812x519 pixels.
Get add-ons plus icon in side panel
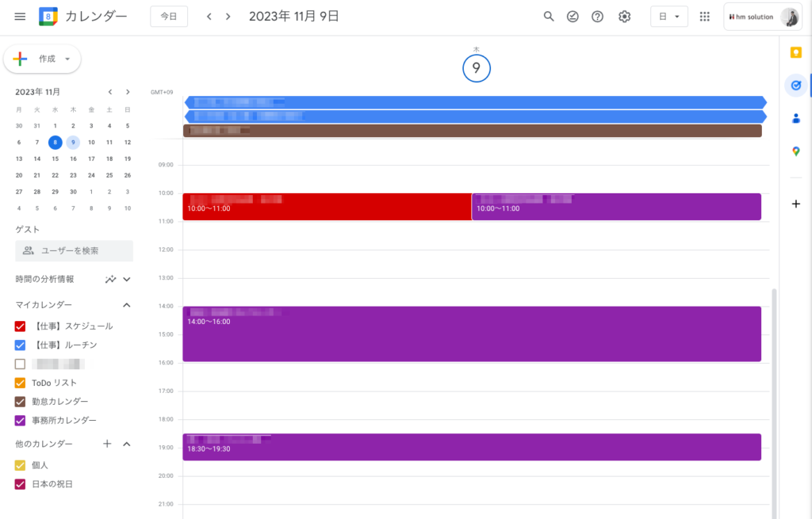[796, 204]
